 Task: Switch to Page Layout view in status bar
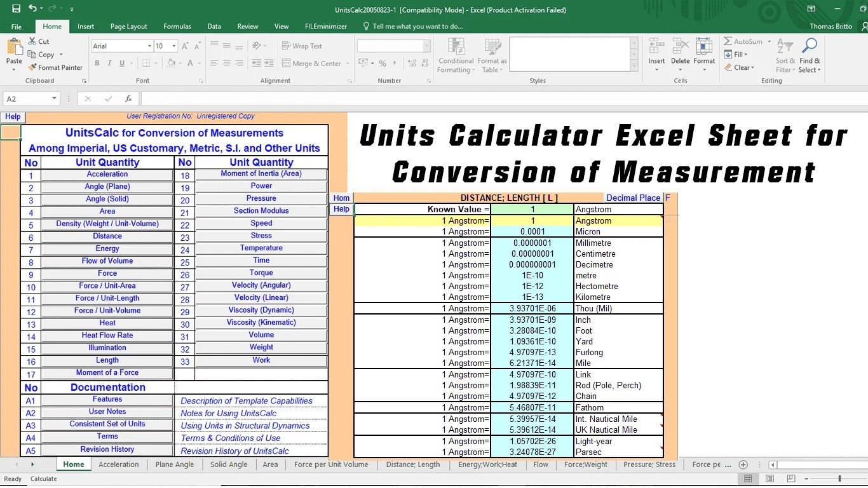pyautogui.click(x=770, y=478)
